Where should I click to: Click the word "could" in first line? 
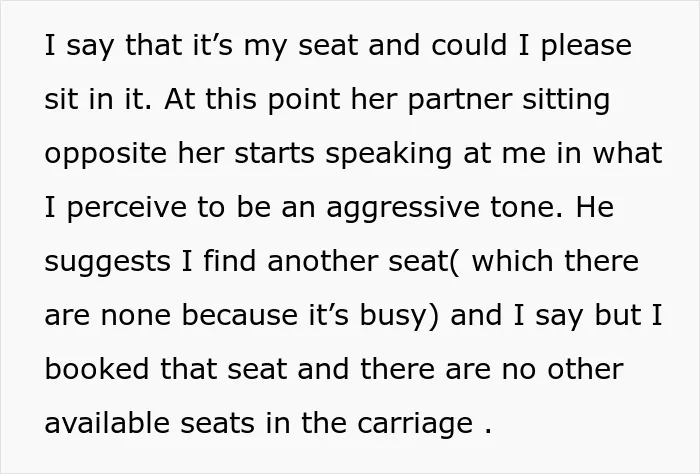469,45
